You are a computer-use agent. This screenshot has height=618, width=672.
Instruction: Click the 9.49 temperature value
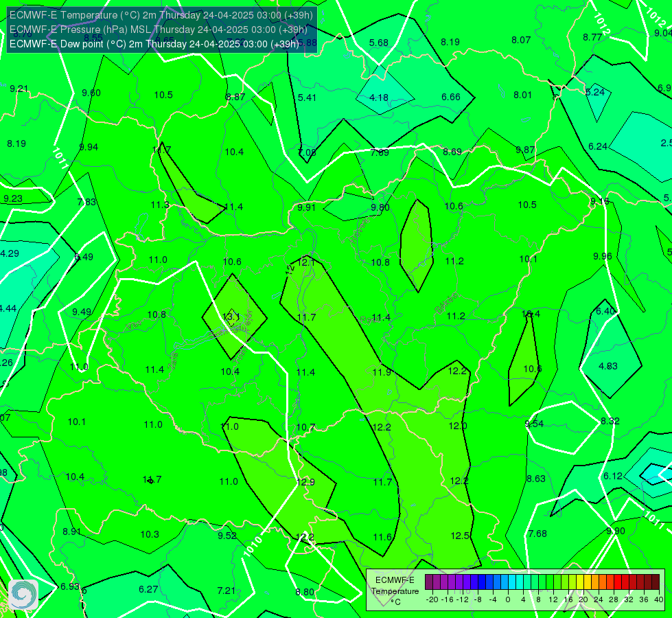coord(82,312)
